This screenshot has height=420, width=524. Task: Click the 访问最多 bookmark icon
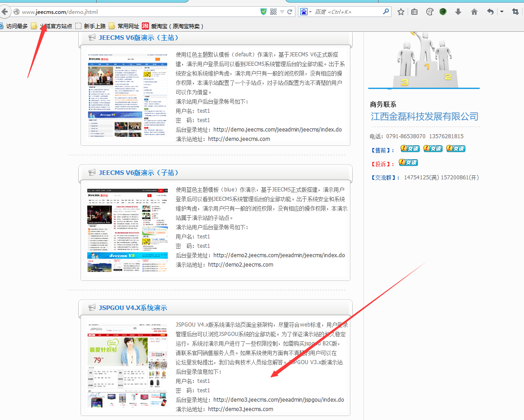point(2,26)
